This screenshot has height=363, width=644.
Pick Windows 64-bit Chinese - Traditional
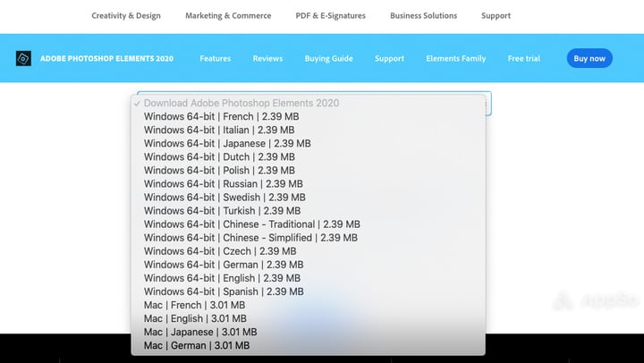pos(308,224)
